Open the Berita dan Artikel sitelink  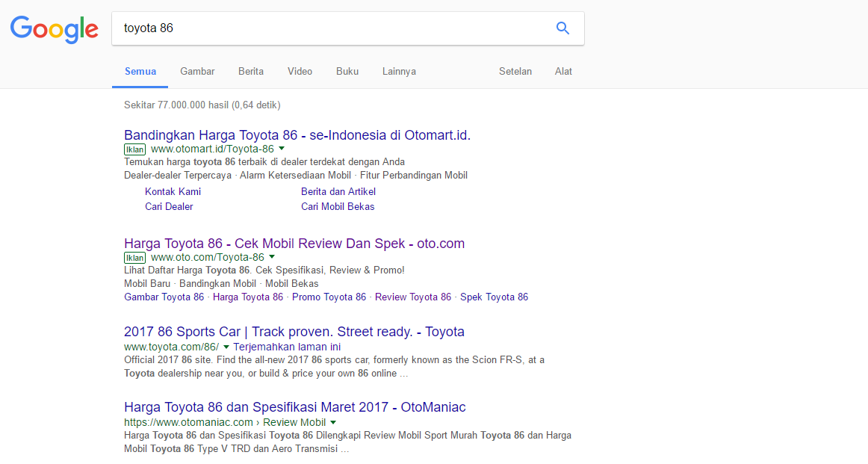(338, 191)
